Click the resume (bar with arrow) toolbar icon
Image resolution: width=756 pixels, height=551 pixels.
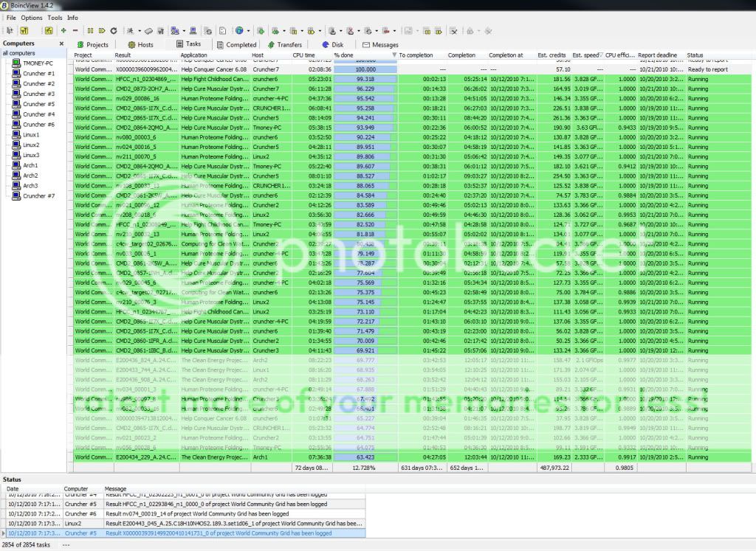coord(102,31)
